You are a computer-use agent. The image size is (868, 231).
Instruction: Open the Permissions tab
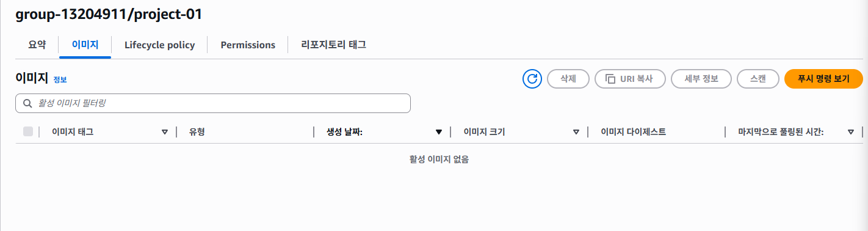pyautogui.click(x=248, y=45)
